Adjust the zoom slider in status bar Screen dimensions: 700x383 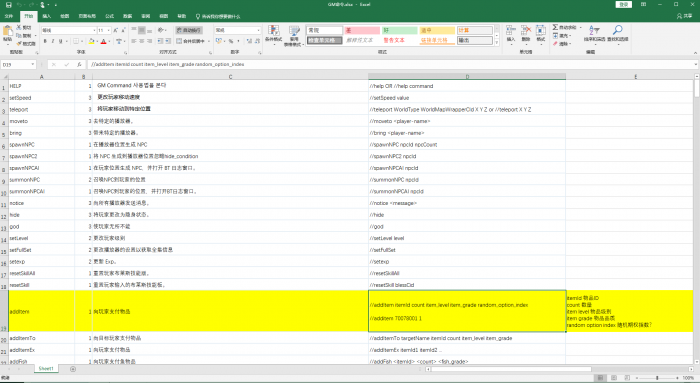pos(657,378)
